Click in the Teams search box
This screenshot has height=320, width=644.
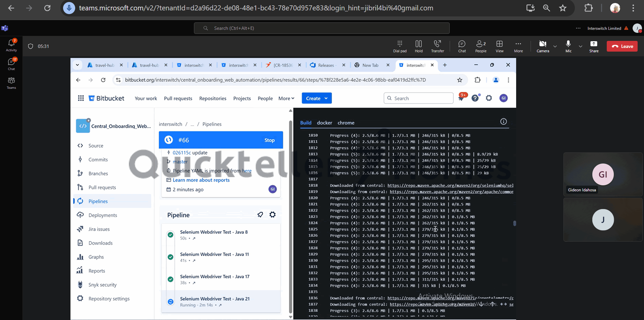[x=321, y=28]
